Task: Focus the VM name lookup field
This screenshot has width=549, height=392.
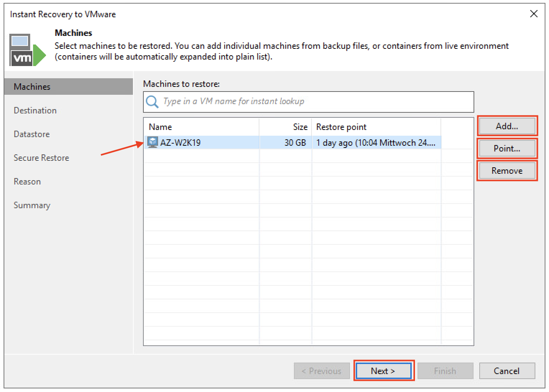Action: (309, 102)
